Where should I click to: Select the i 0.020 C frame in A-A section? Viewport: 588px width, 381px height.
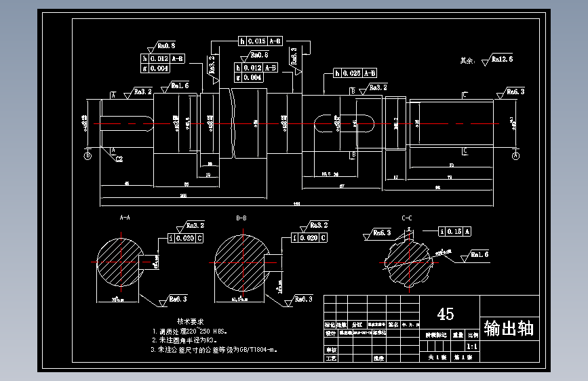pyautogui.click(x=185, y=238)
